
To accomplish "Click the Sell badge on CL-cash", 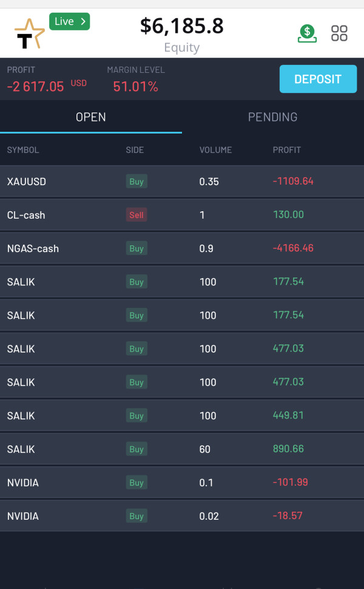I will pos(136,215).
